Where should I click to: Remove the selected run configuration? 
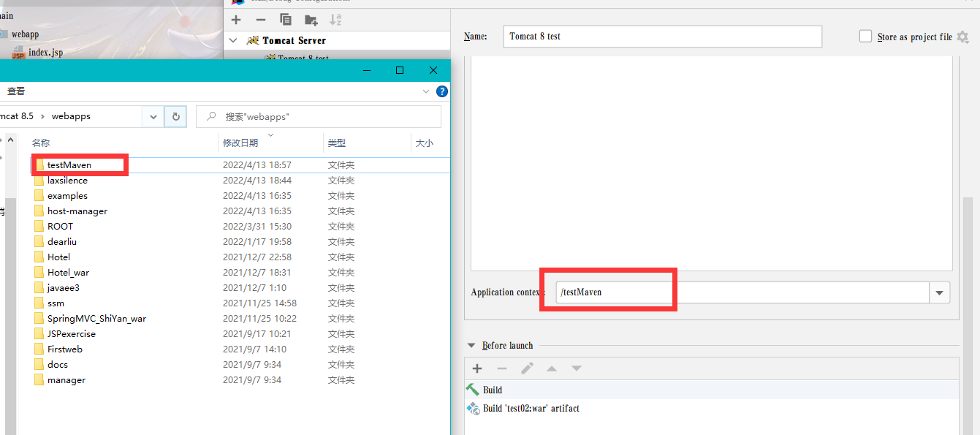click(x=261, y=20)
